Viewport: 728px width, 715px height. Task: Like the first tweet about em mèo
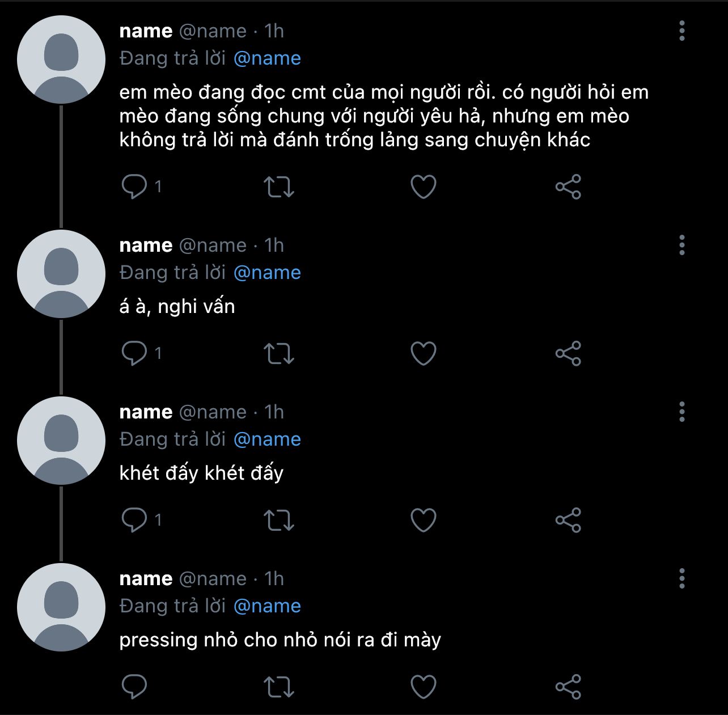424,187
